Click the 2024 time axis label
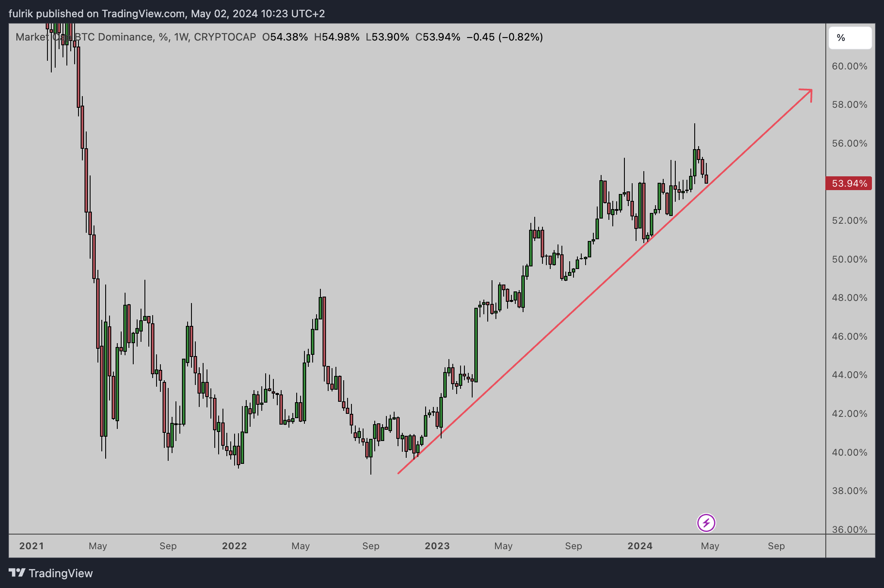884x588 pixels. click(x=640, y=546)
